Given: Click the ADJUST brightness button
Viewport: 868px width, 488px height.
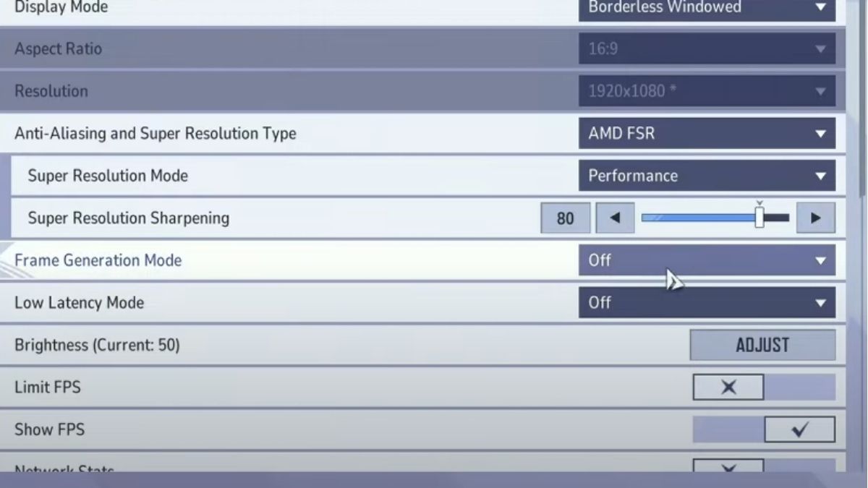Looking at the screenshot, I should tap(762, 345).
